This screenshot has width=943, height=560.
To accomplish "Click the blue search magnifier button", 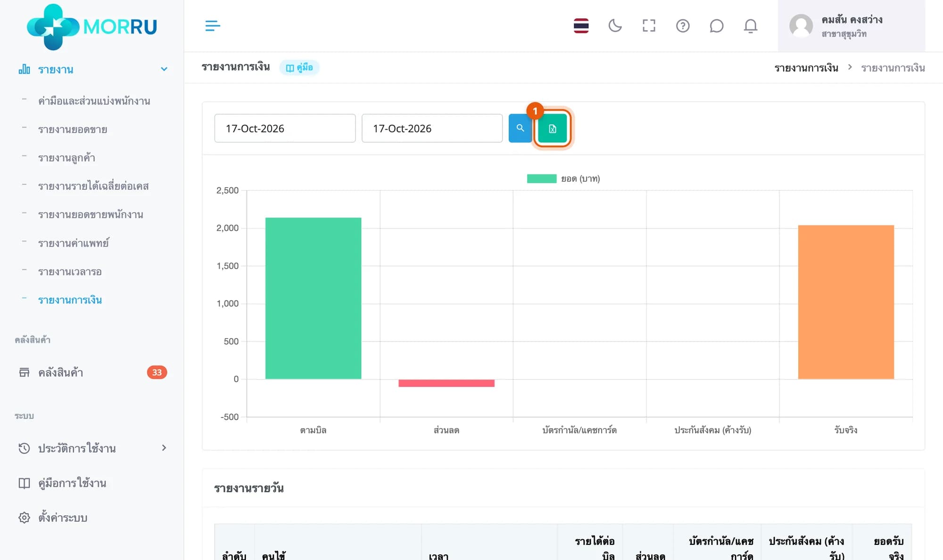I will 521,128.
